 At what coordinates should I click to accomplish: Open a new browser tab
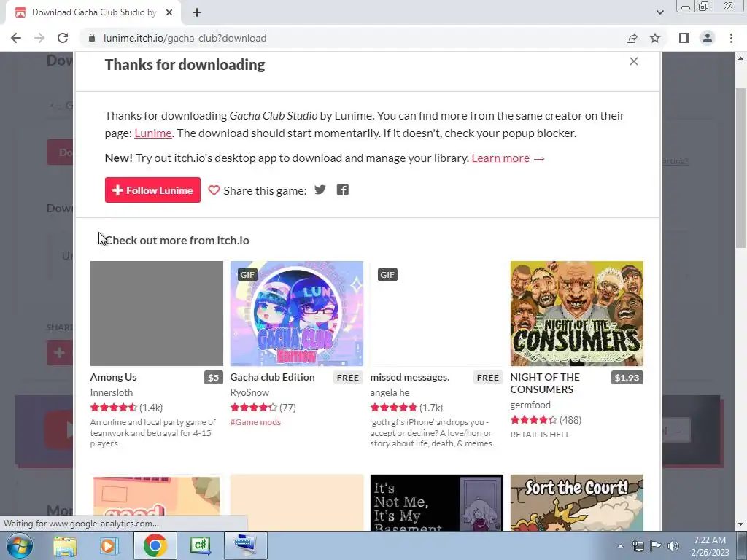tap(197, 12)
